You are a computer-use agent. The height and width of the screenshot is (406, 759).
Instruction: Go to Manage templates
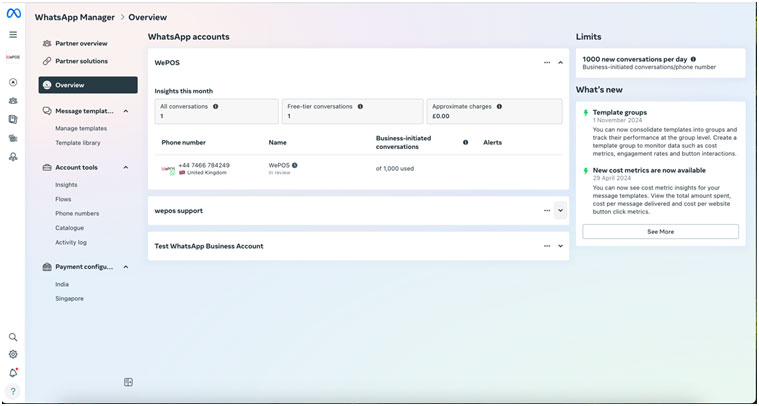click(x=81, y=128)
